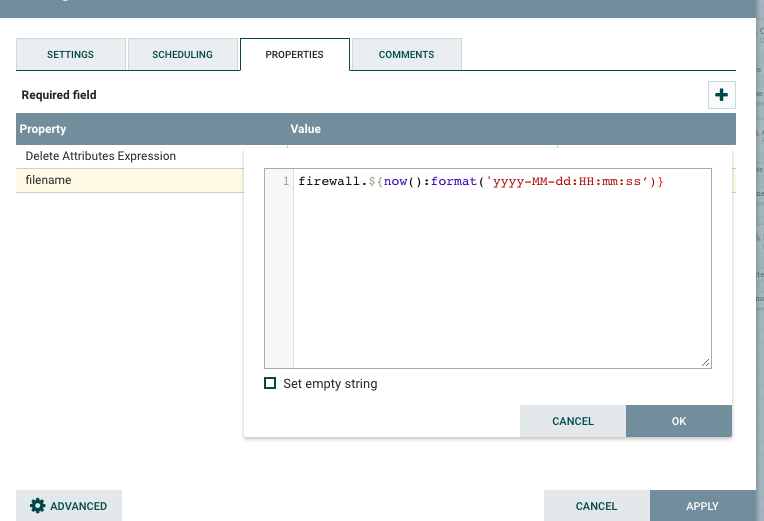The height and width of the screenshot is (521, 764).
Task: Click line number 1 in editor gutter
Action: pyautogui.click(x=286, y=181)
